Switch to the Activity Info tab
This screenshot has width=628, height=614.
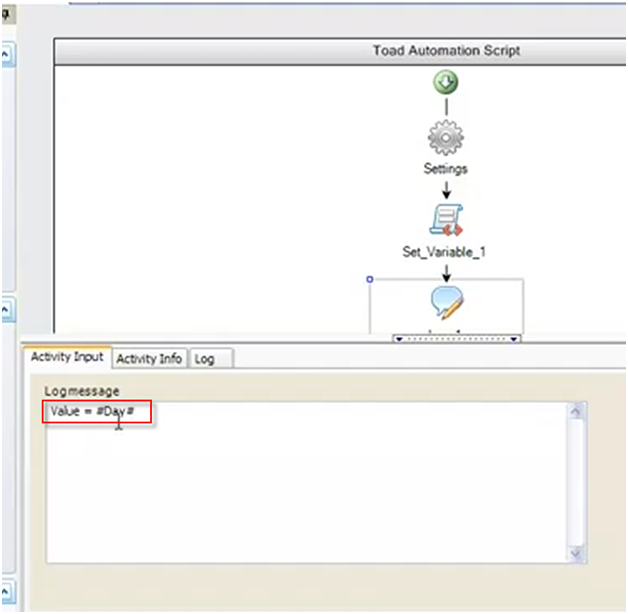point(149,358)
